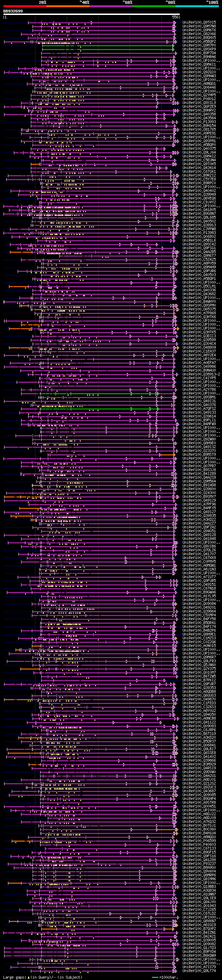Select subject label UniRef100_C6TGK1

pyautogui.click(x=199, y=172)
